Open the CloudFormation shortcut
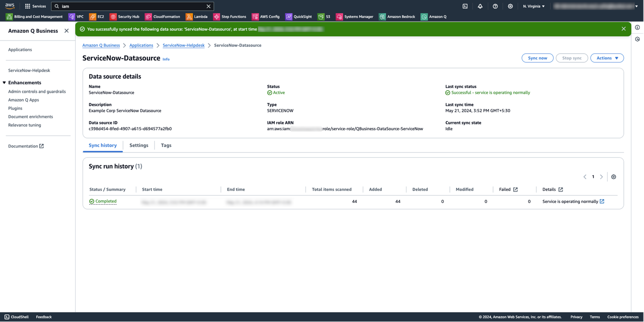Viewport: 644px width, 322px height. coord(162,17)
